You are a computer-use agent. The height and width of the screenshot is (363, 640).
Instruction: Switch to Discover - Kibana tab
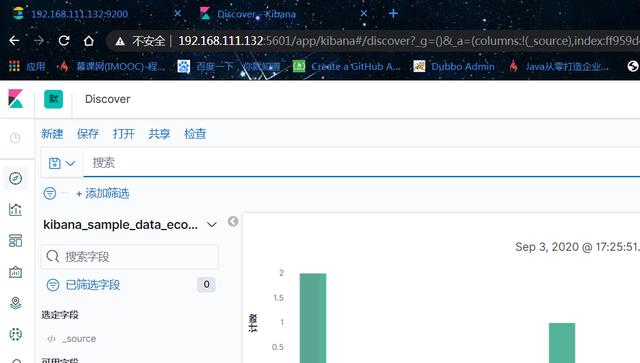tap(256, 14)
